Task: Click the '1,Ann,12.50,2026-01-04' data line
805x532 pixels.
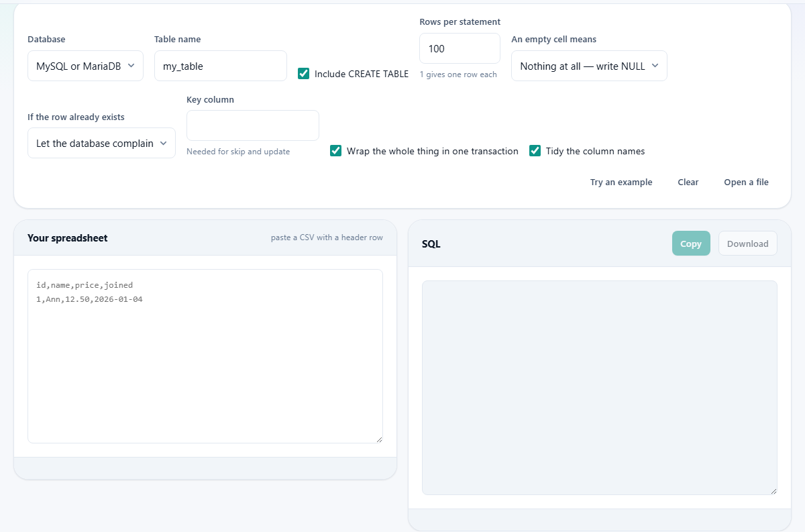Action: pos(89,299)
